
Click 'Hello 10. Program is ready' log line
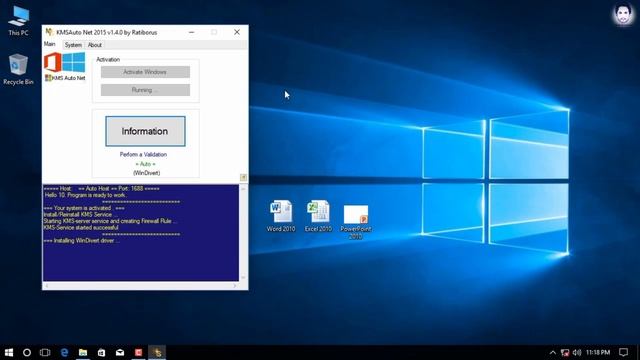pos(85,195)
